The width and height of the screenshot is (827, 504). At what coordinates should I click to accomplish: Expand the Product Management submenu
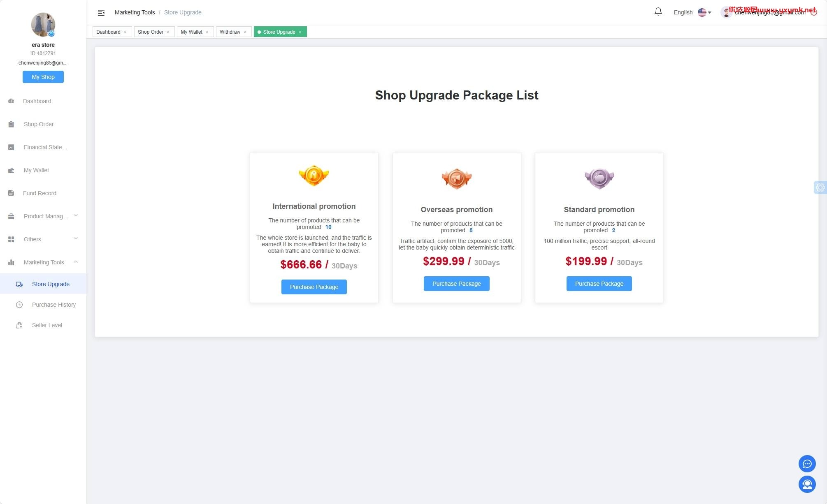click(x=43, y=216)
